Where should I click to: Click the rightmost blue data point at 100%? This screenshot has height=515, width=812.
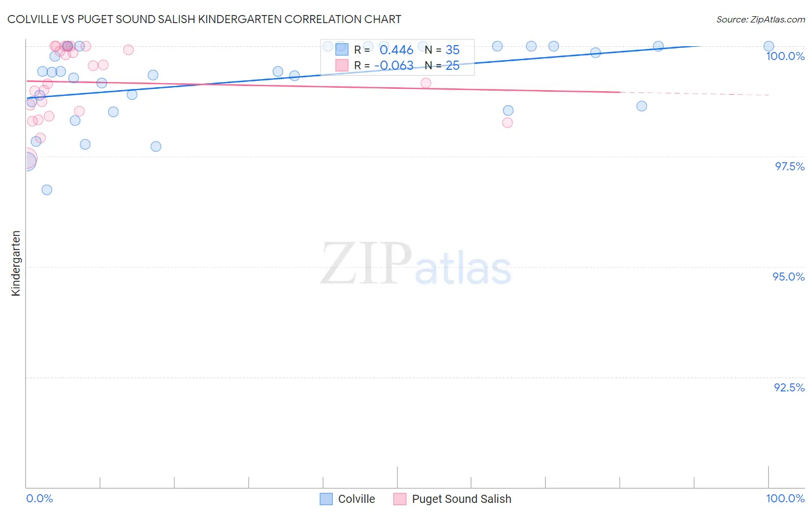[769, 46]
